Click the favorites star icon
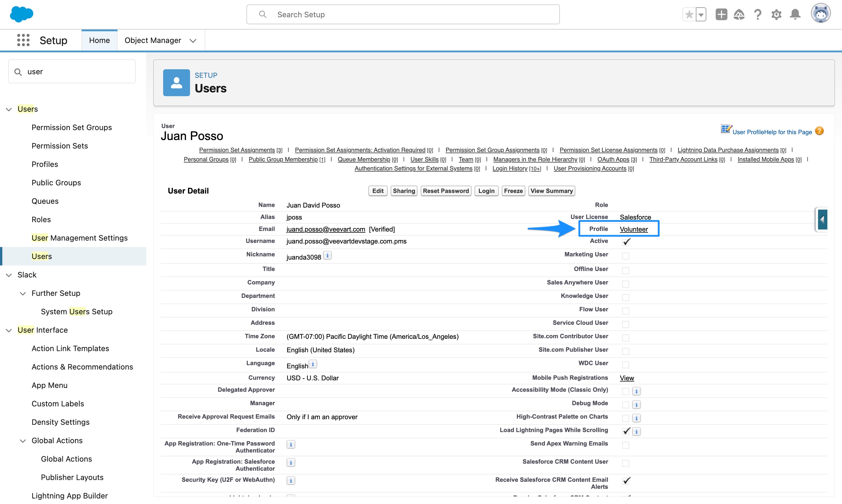The image size is (842, 504). 689,14
